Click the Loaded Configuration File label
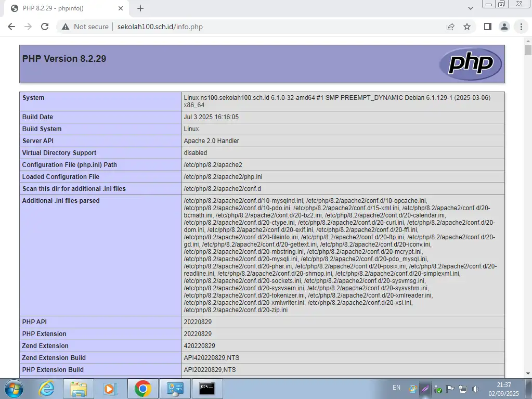The image size is (532, 399). coord(61,177)
